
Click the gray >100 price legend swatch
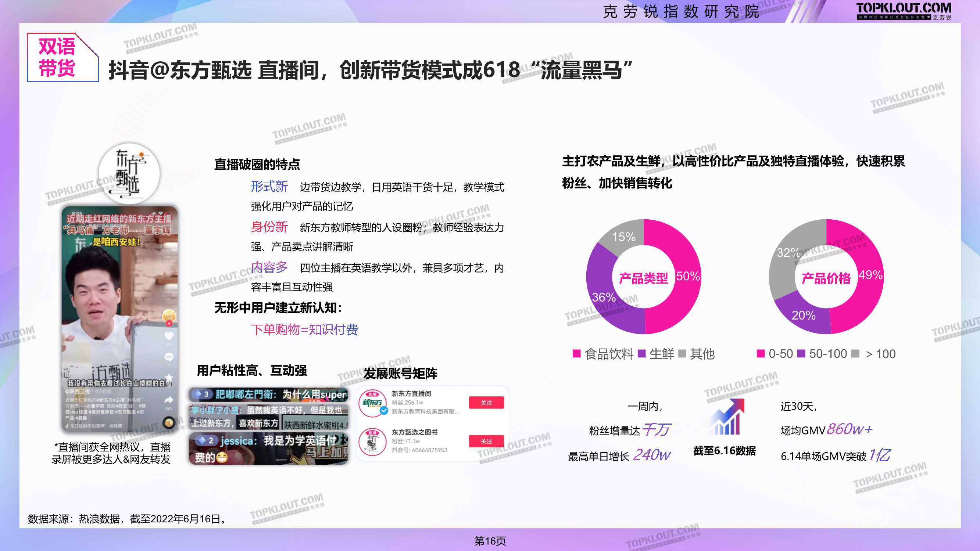pos(855,354)
